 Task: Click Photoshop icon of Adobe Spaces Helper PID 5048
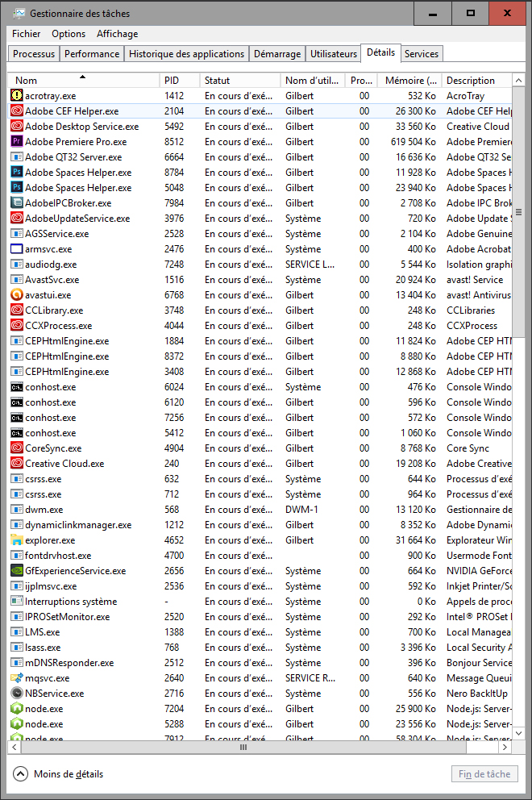pyautogui.click(x=17, y=187)
